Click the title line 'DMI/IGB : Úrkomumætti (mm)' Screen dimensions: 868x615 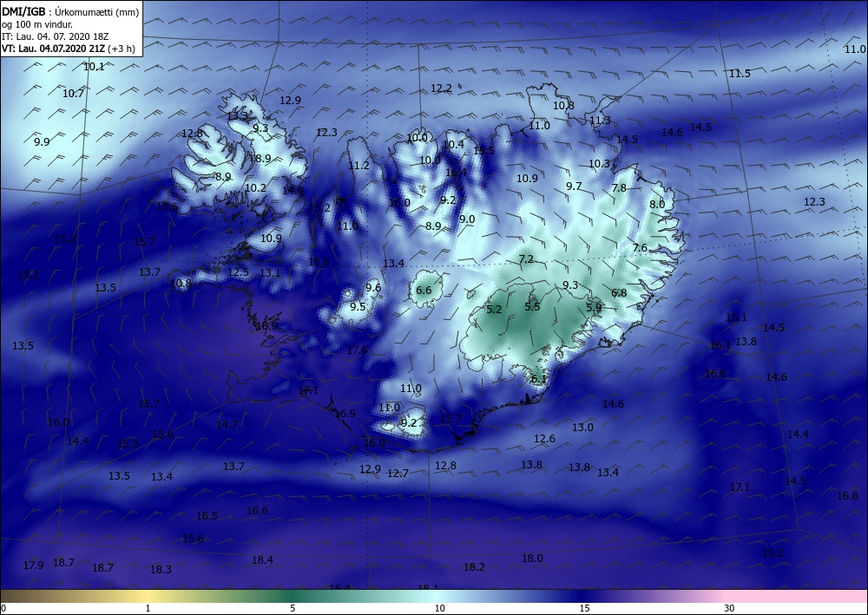coord(70,10)
